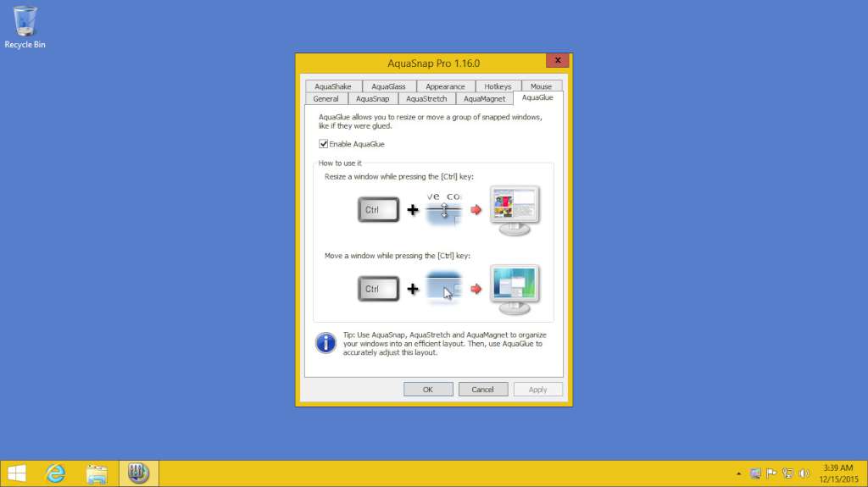Launch Internet Explorer from the taskbar
The image size is (868, 487).
click(x=55, y=473)
